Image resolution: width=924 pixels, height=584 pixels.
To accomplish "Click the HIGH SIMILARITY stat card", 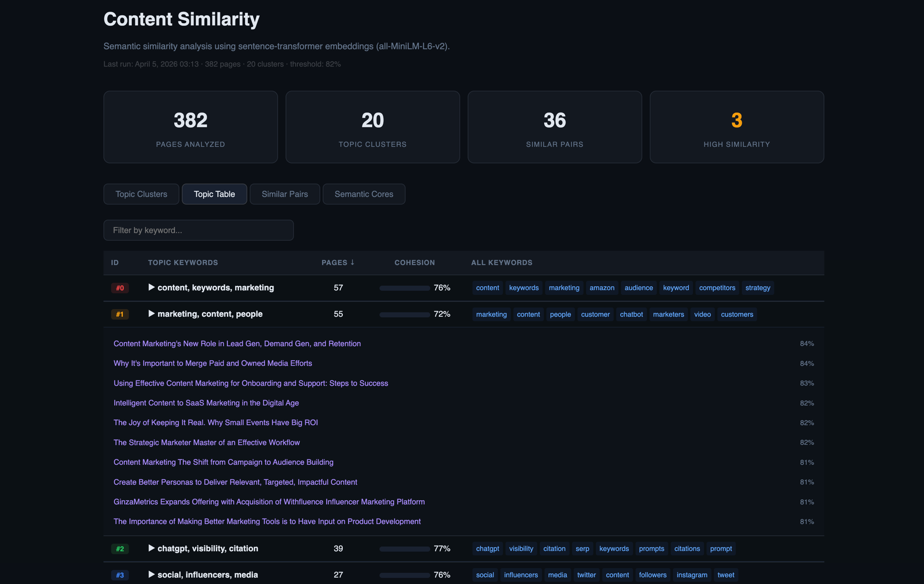I will click(736, 127).
